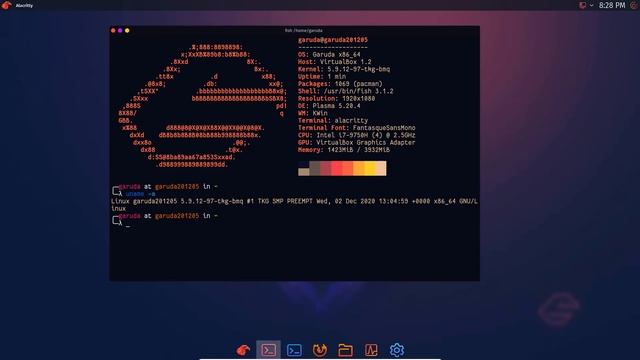The width and height of the screenshot is (640, 360).
Task: Expand the hidden system tray arrow
Action: pyautogui.click(x=591, y=5)
